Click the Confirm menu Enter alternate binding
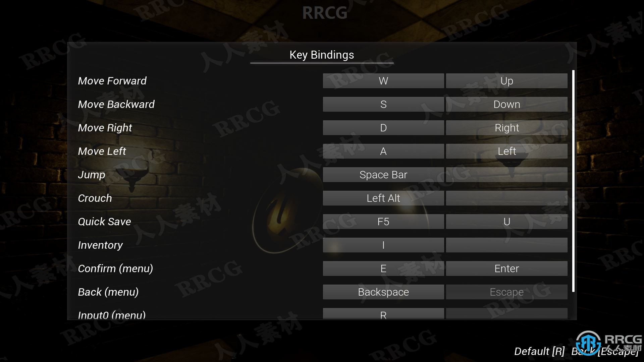This screenshot has height=362, width=644. (x=506, y=268)
